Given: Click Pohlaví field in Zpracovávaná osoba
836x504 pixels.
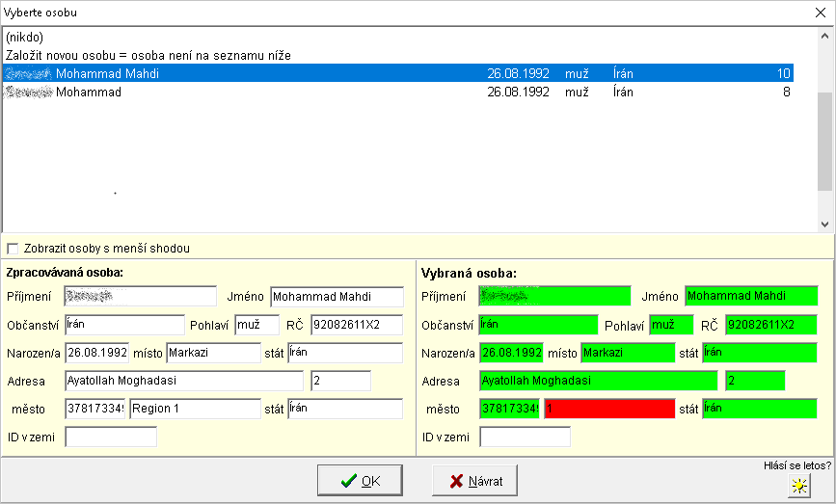Looking at the screenshot, I should [x=256, y=325].
